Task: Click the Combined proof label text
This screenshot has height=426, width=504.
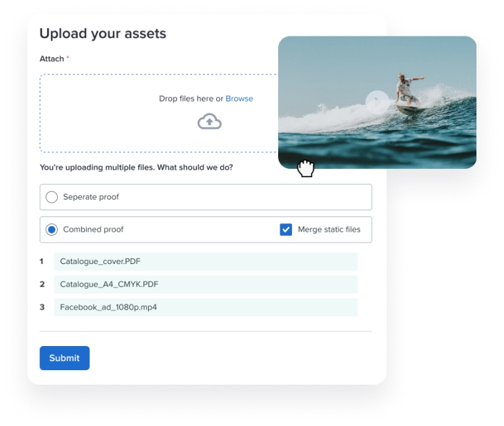Action: [93, 230]
